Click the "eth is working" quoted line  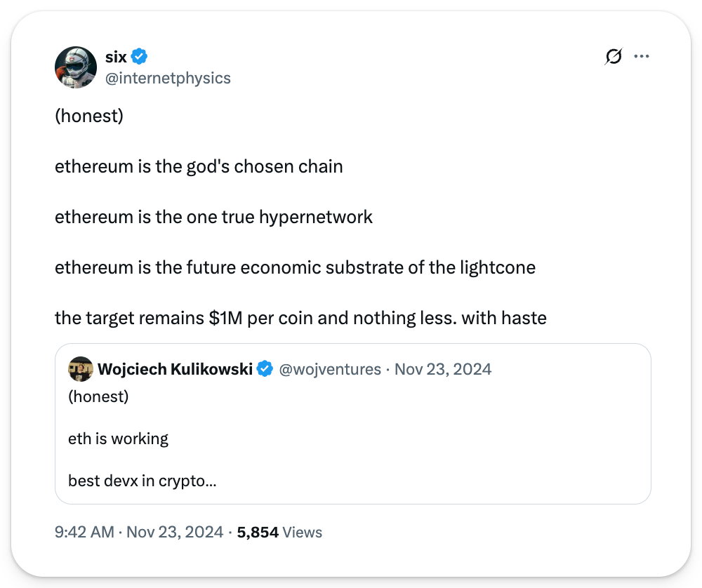(118, 439)
